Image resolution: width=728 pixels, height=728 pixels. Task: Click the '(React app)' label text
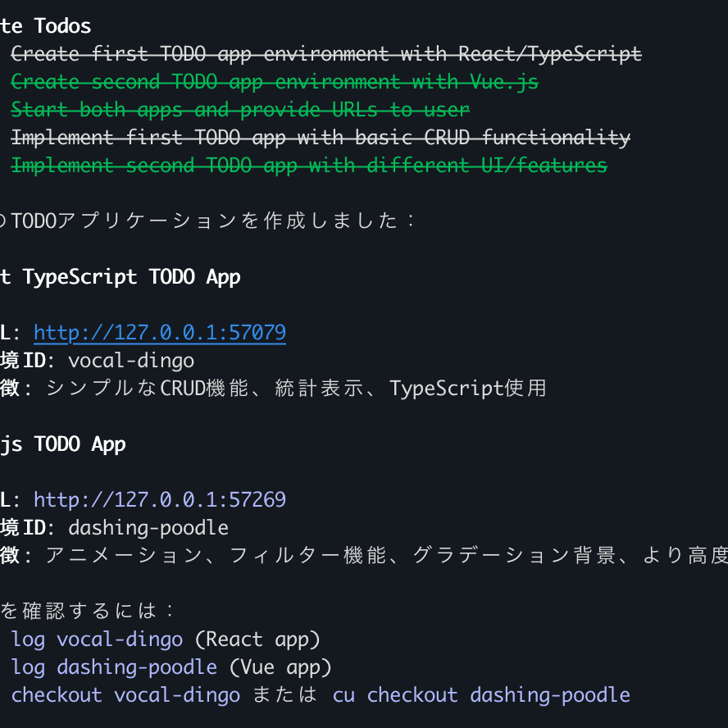click(257, 639)
